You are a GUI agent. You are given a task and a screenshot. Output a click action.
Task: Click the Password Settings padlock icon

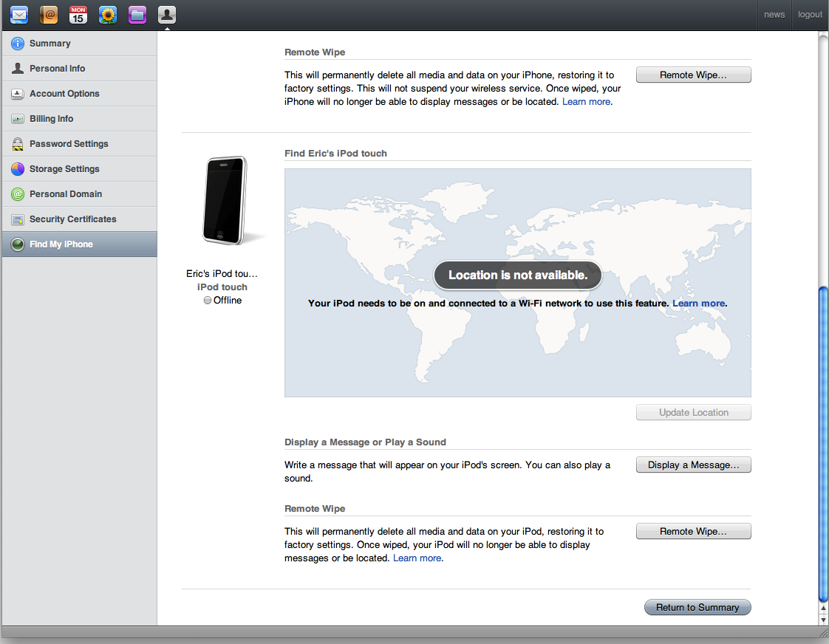tap(18, 144)
